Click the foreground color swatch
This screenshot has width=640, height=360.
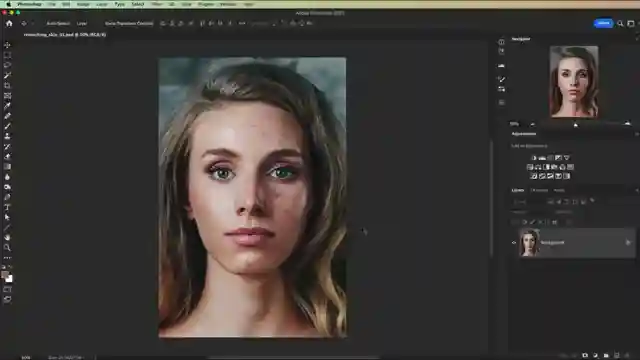pos(4,275)
